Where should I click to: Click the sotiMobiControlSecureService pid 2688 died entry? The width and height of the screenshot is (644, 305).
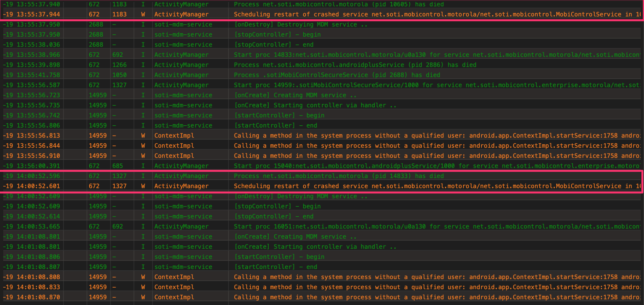[x=337, y=75]
